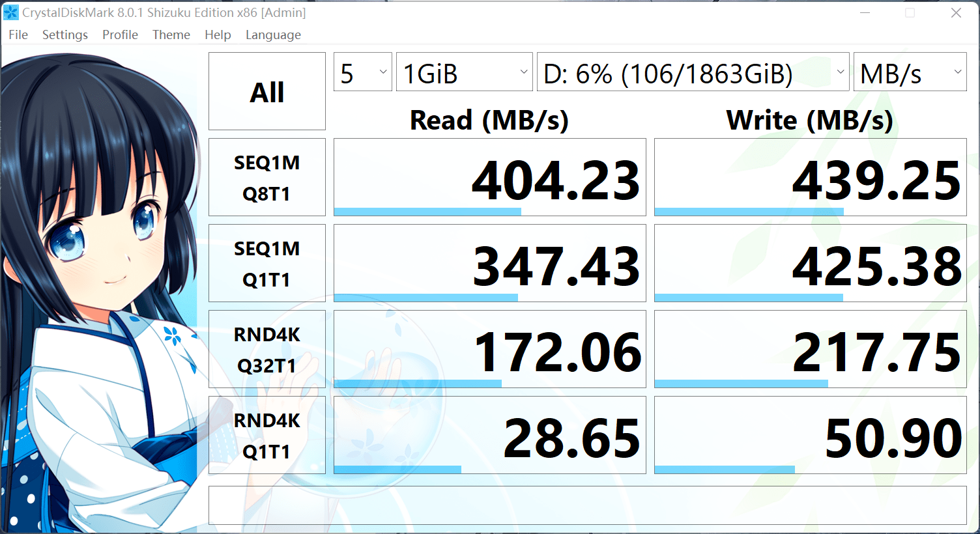Click the SEQ1M Q8T1 write result 439.25

811,177
